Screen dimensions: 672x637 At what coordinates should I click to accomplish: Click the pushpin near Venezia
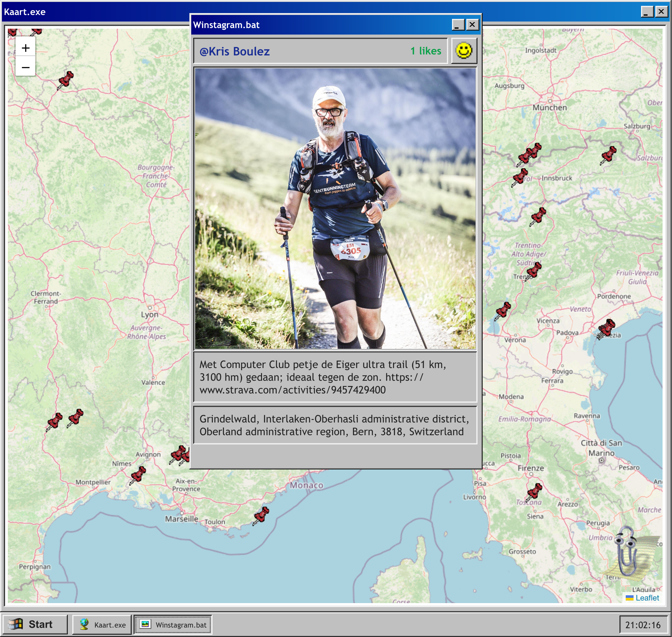(606, 329)
